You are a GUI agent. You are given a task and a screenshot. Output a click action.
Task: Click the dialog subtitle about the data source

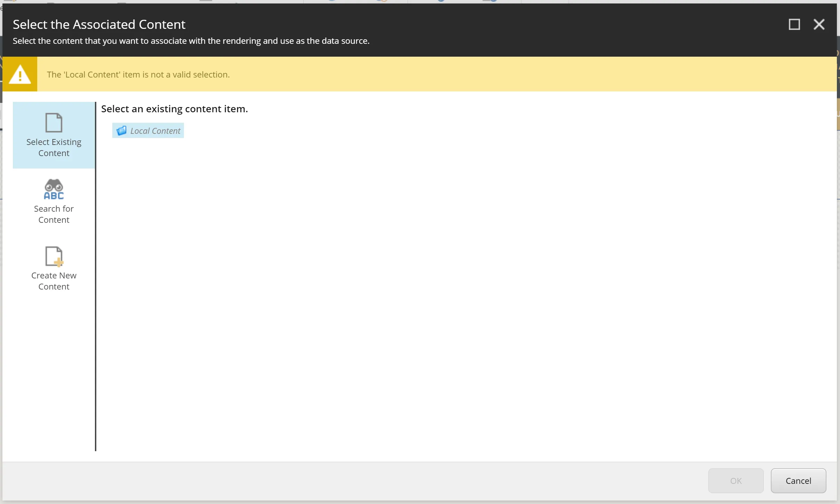coord(191,41)
